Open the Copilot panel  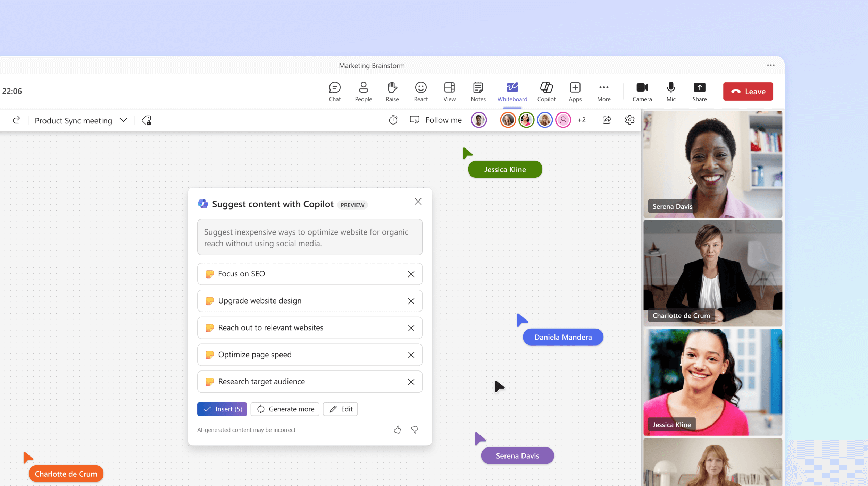pos(546,91)
